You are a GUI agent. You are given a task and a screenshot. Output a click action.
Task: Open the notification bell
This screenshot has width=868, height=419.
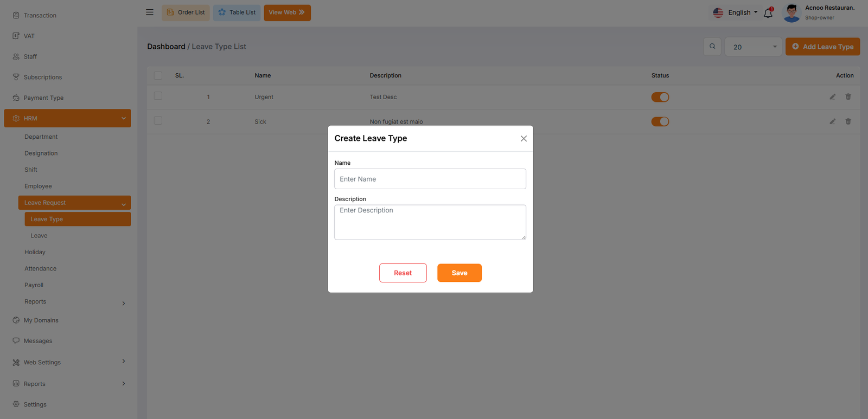(x=768, y=13)
